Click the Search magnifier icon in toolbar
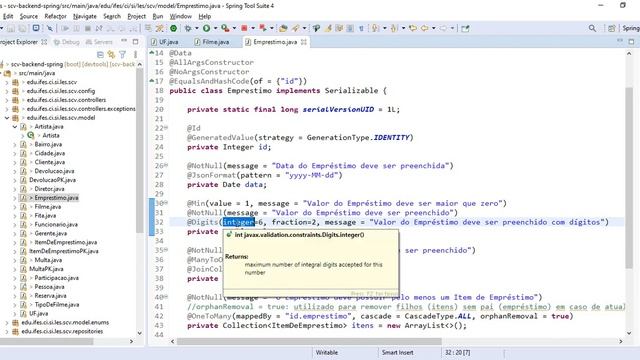This screenshot has width=640, height=360. click(x=592, y=28)
